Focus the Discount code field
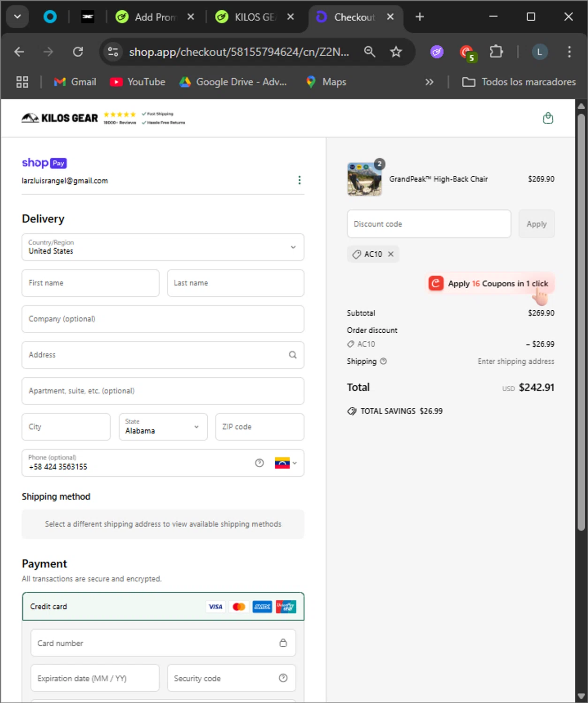Screen dimensions: 588x703 pos(429,224)
